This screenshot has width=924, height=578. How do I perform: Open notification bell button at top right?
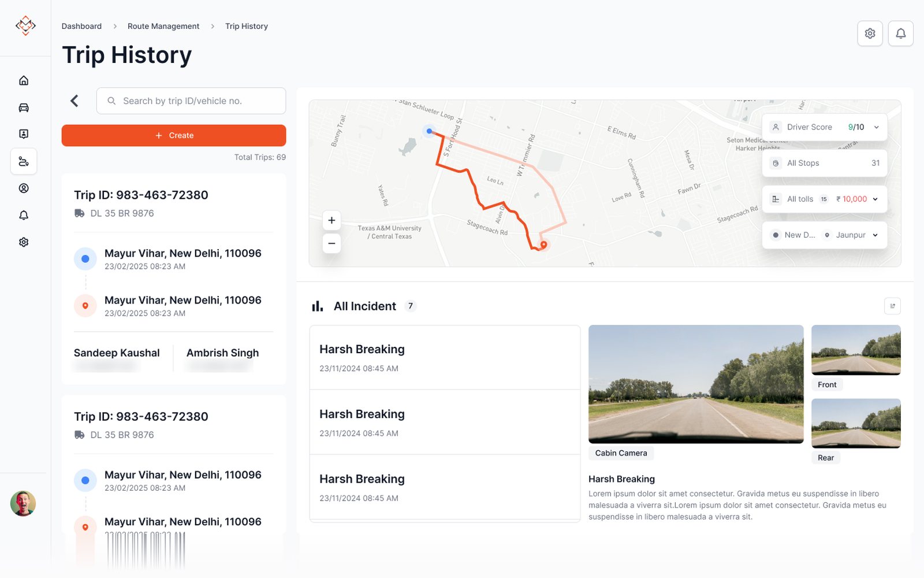[x=900, y=34]
